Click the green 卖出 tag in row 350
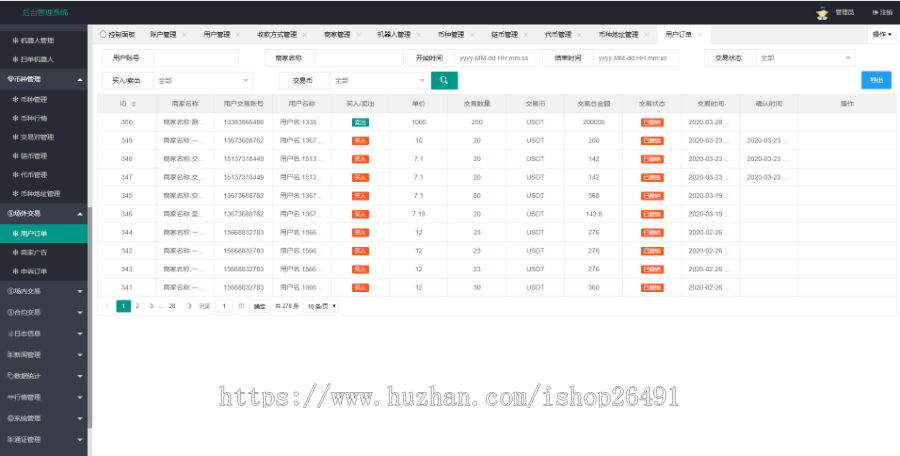This screenshot has height=456, width=900. click(x=360, y=122)
